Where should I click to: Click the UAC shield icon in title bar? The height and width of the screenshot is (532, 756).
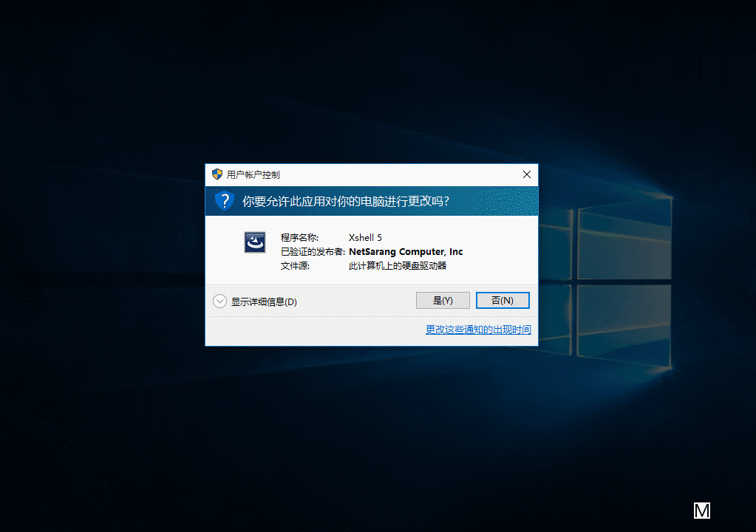click(x=217, y=174)
